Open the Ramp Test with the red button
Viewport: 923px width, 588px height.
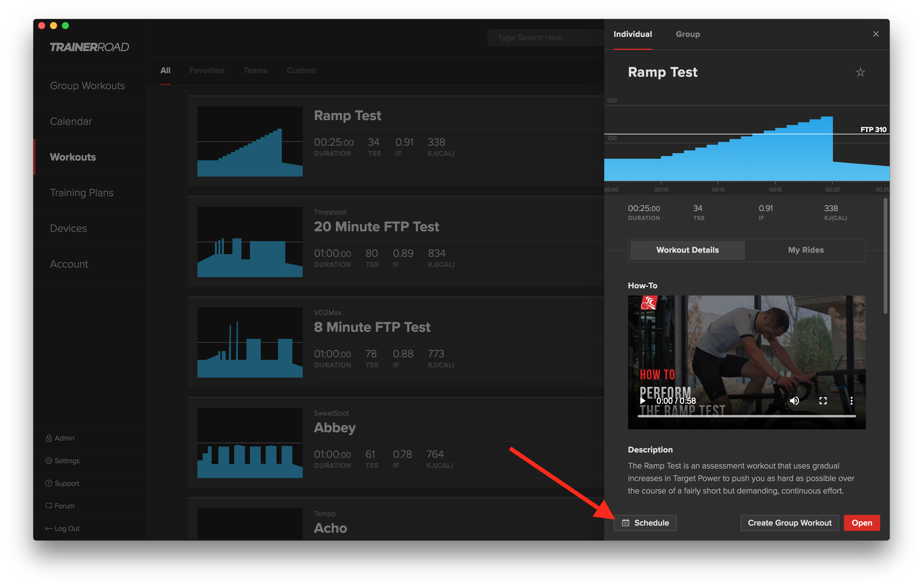click(x=862, y=523)
